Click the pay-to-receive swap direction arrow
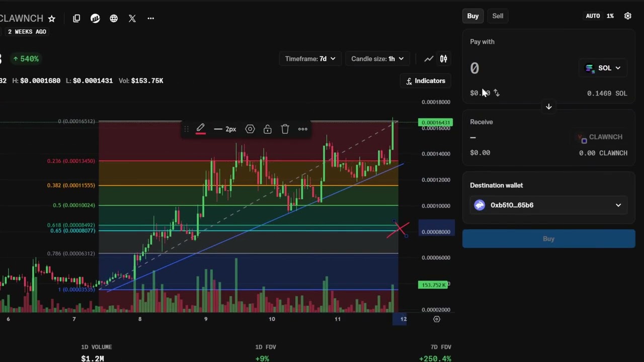The height and width of the screenshot is (362, 644). point(549,107)
